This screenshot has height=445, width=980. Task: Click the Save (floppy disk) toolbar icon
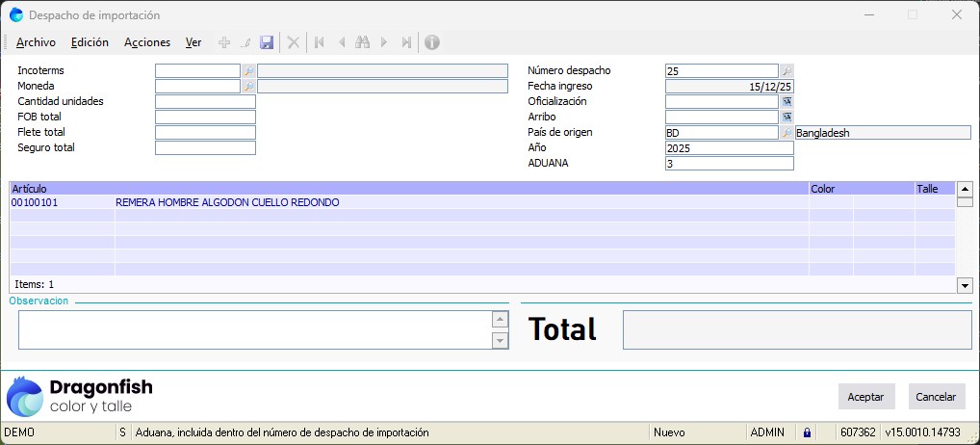(x=268, y=42)
